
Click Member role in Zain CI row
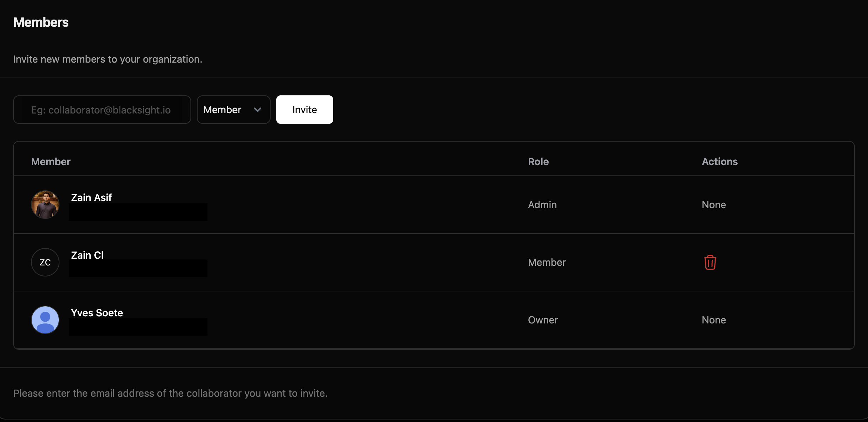point(547,262)
